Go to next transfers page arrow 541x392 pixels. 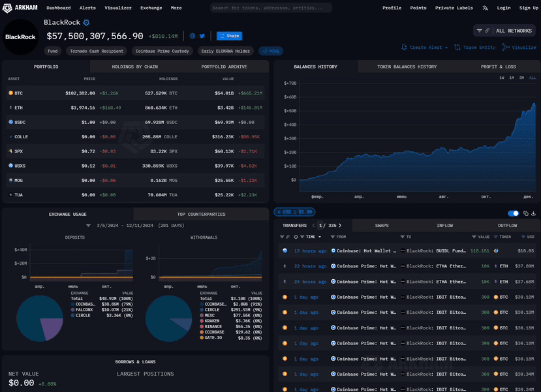pyautogui.click(x=340, y=226)
